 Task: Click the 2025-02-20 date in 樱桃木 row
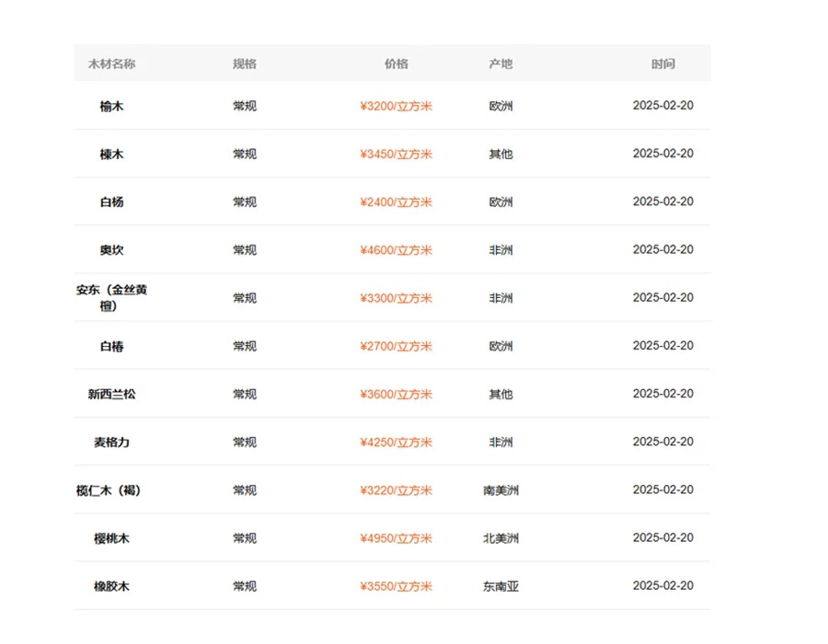coord(663,538)
